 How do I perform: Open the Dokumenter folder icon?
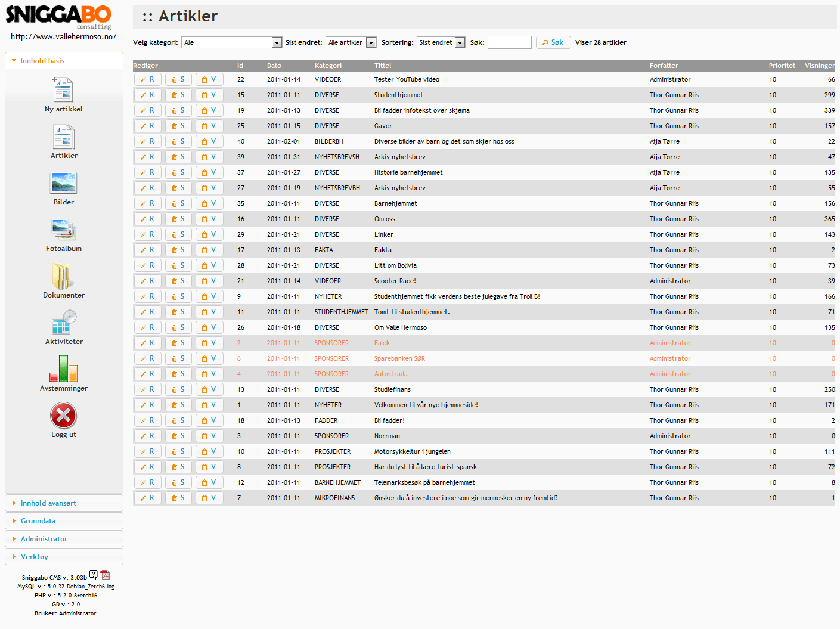[x=62, y=276]
